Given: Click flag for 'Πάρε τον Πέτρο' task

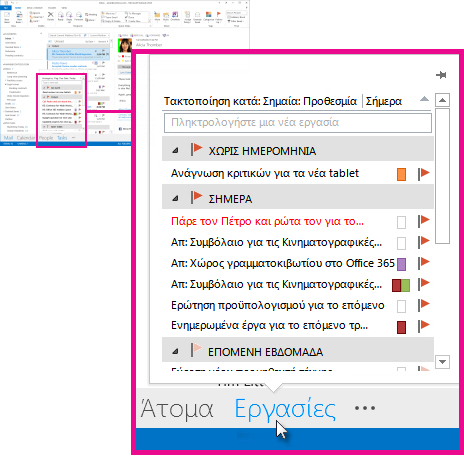Looking at the screenshot, I should [x=424, y=221].
